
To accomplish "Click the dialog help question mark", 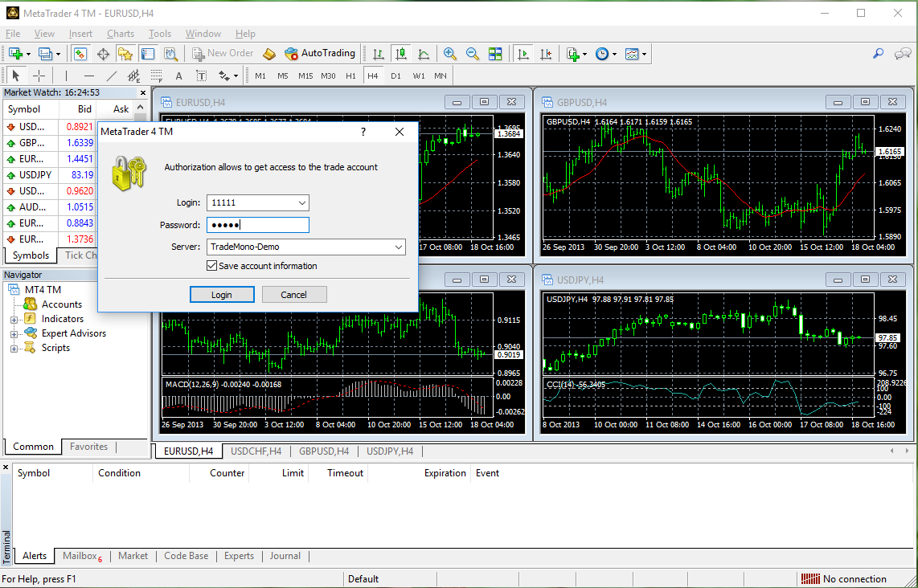I will 363,132.
